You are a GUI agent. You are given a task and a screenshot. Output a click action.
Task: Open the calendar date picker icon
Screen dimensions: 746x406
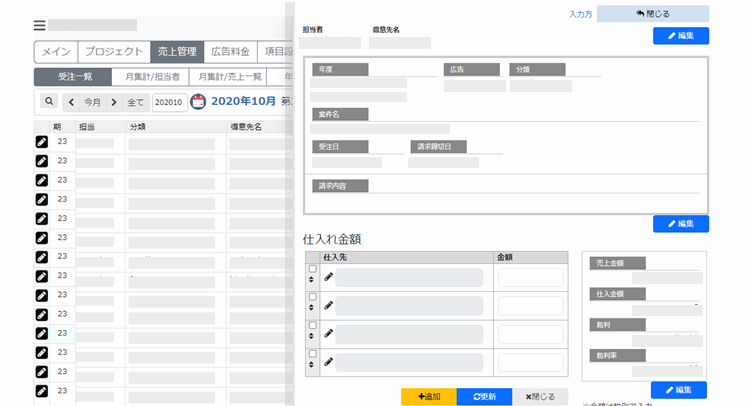point(198,101)
